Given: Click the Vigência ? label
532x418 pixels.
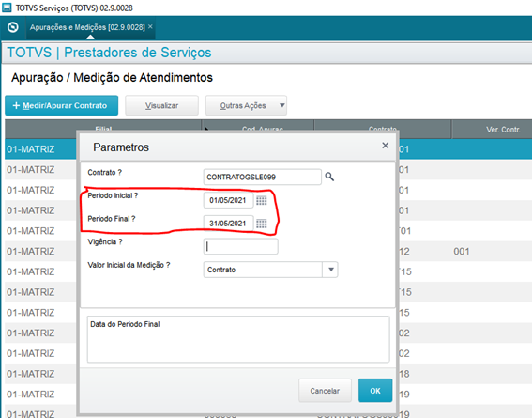Looking at the screenshot, I should tap(105, 241).
